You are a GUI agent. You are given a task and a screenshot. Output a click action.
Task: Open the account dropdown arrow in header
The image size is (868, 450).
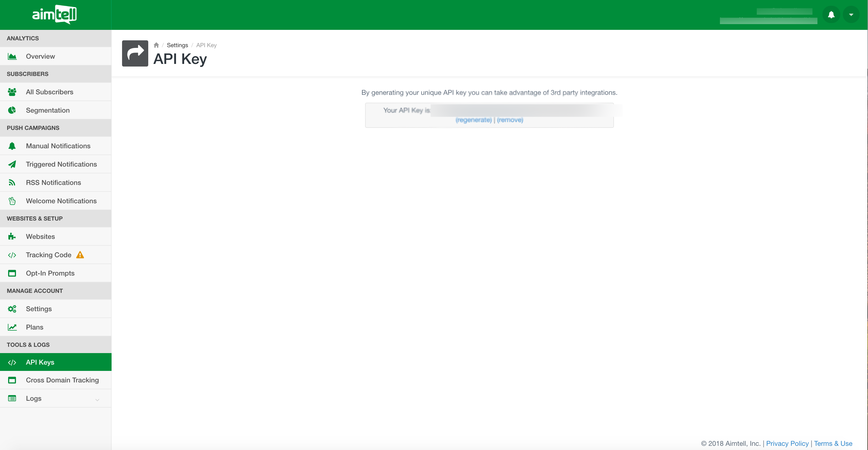[851, 15]
